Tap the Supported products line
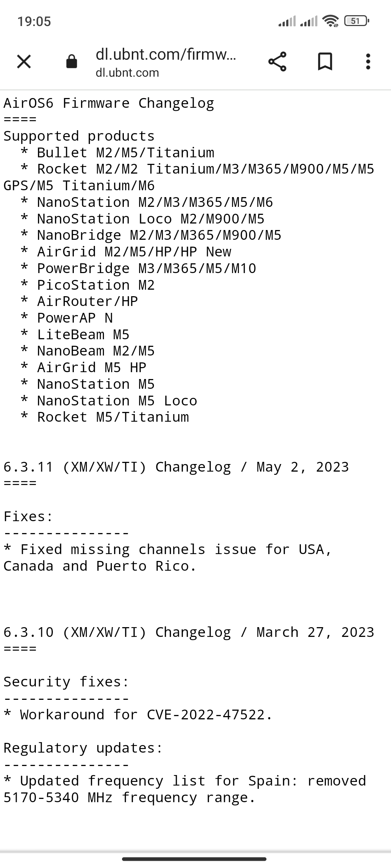391x868 pixels. coord(79,136)
